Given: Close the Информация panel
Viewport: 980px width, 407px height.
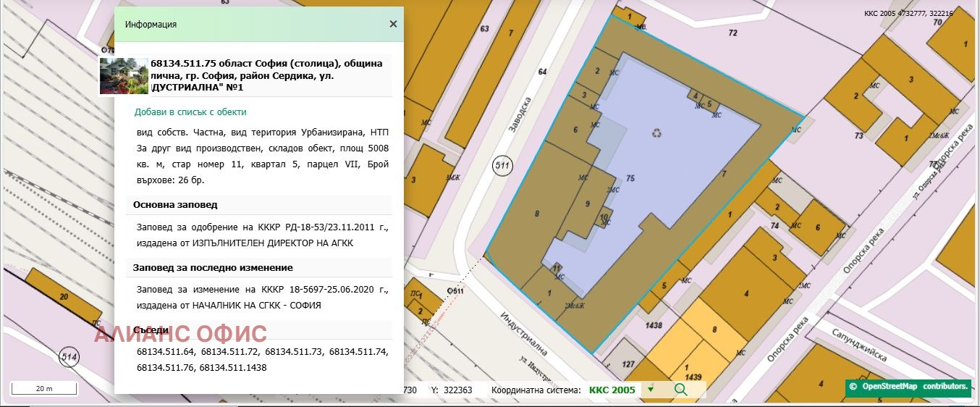Looking at the screenshot, I should point(393,24).
